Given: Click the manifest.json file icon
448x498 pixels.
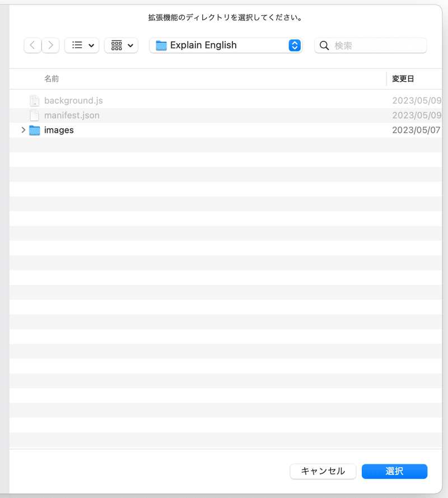Looking at the screenshot, I should 34,115.
